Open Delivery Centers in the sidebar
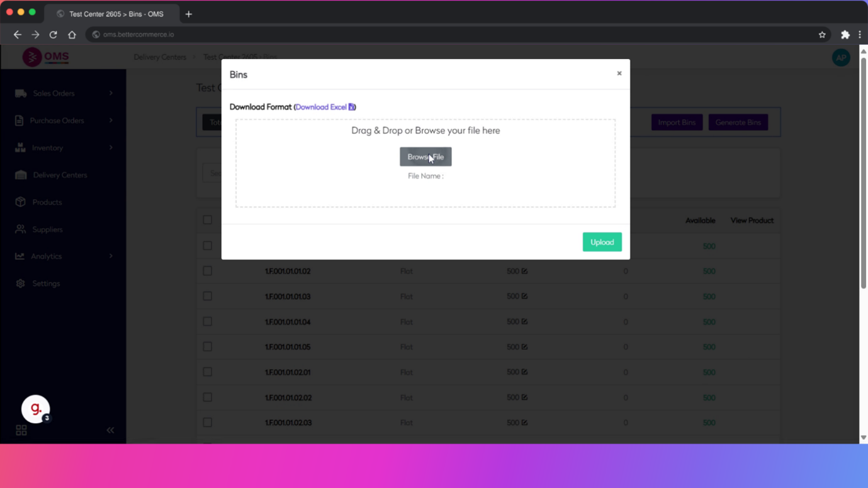The height and width of the screenshot is (488, 868). point(60,175)
